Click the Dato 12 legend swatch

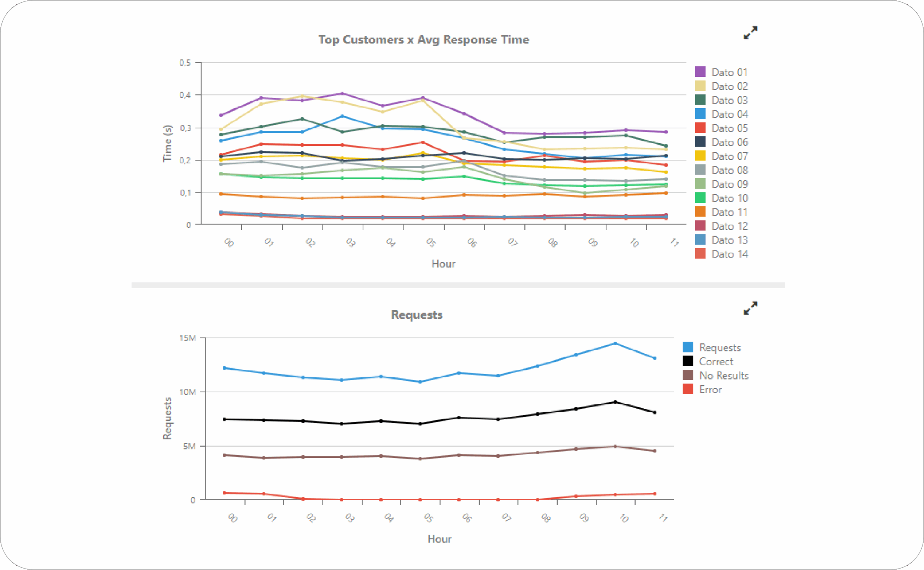700,226
